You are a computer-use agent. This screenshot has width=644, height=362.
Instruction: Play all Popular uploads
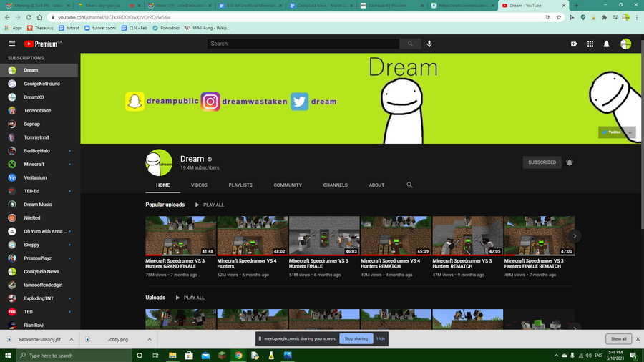coord(210,205)
